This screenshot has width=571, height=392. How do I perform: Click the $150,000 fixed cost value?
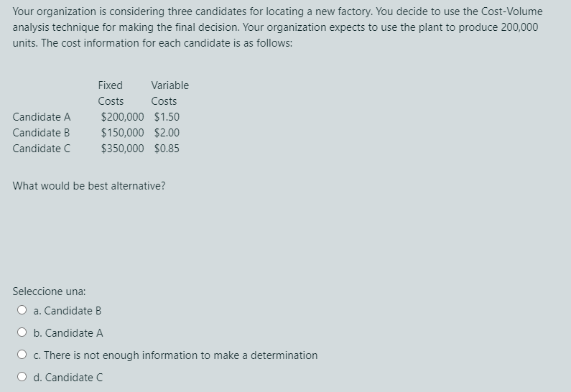(122, 133)
